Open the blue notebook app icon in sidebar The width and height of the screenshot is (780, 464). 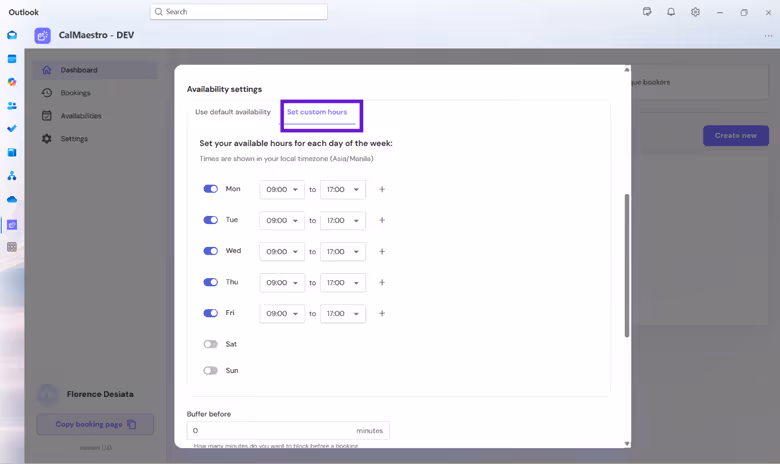coord(12,152)
